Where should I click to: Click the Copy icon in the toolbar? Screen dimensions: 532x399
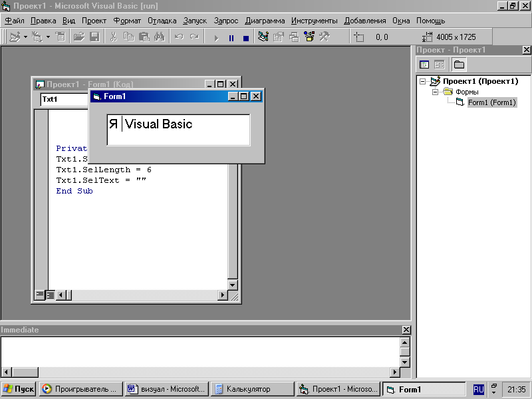tap(128, 37)
